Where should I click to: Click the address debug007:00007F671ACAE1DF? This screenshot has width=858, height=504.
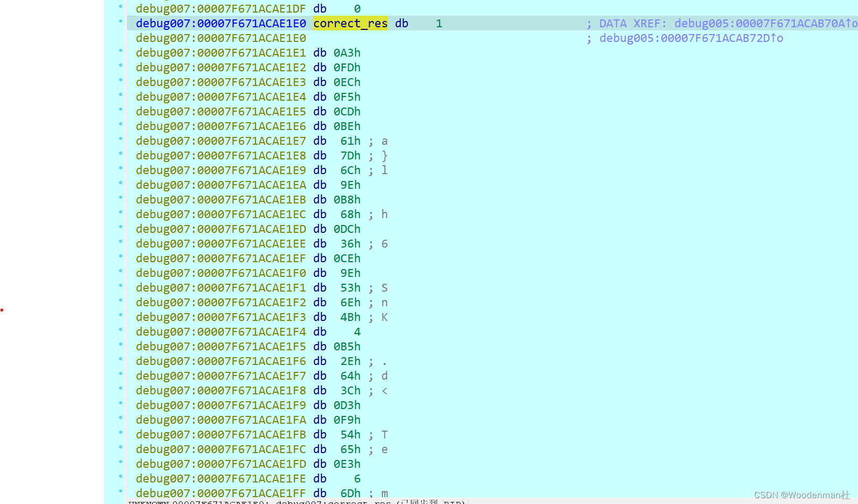point(221,9)
